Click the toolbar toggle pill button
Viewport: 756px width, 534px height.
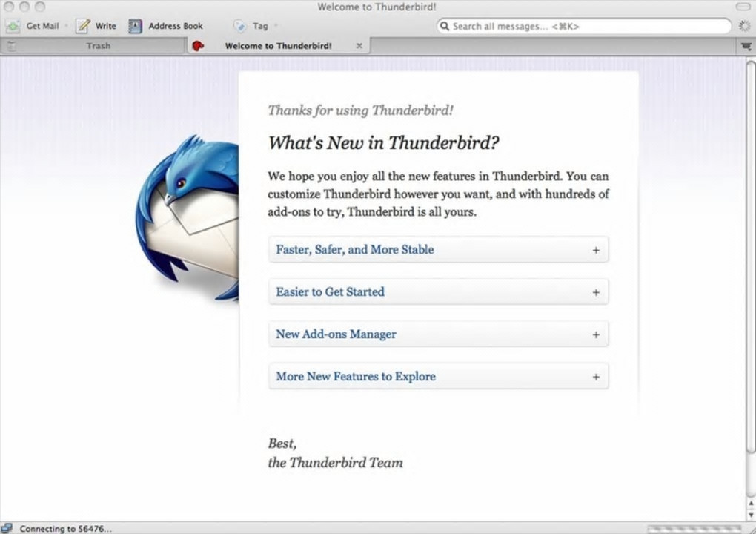(x=743, y=7)
